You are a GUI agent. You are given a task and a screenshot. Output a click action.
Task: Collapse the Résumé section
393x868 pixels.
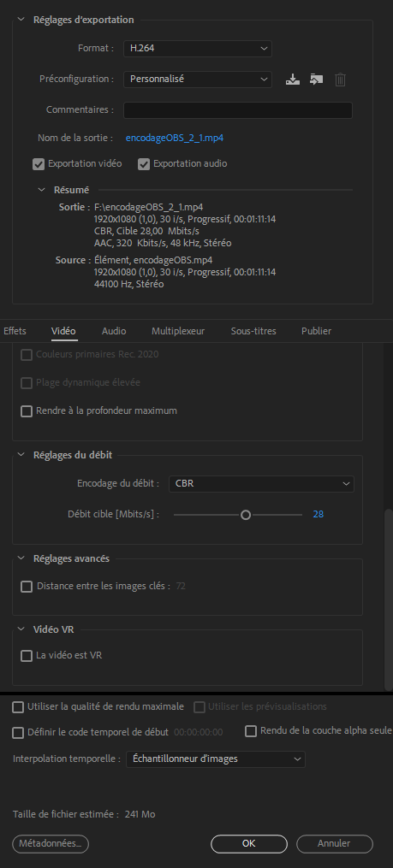pos(42,189)
